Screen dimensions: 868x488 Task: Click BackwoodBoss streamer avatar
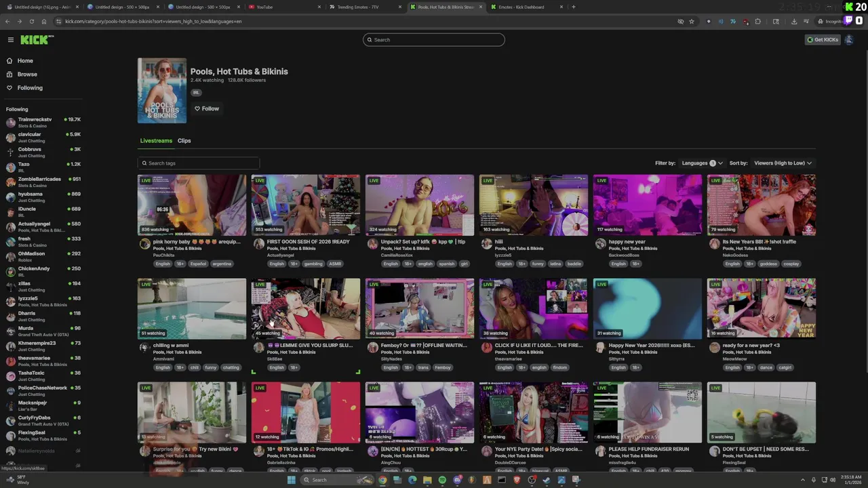click(x=600, y=244)
